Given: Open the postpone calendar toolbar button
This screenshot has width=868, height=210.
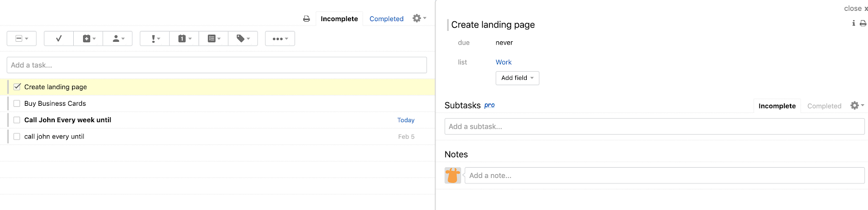Looking at the screenshot, I should click(88, 39).
